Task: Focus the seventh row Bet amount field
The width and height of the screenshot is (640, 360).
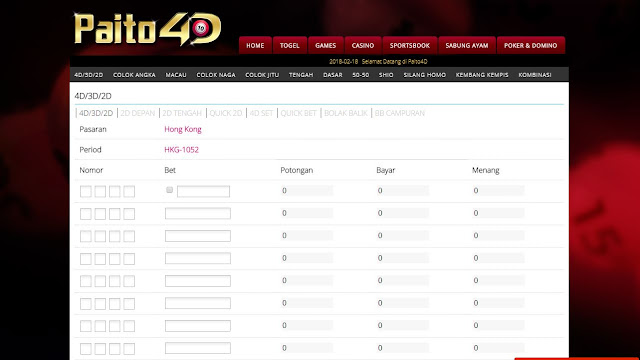Action: click(x=198, y=326)
